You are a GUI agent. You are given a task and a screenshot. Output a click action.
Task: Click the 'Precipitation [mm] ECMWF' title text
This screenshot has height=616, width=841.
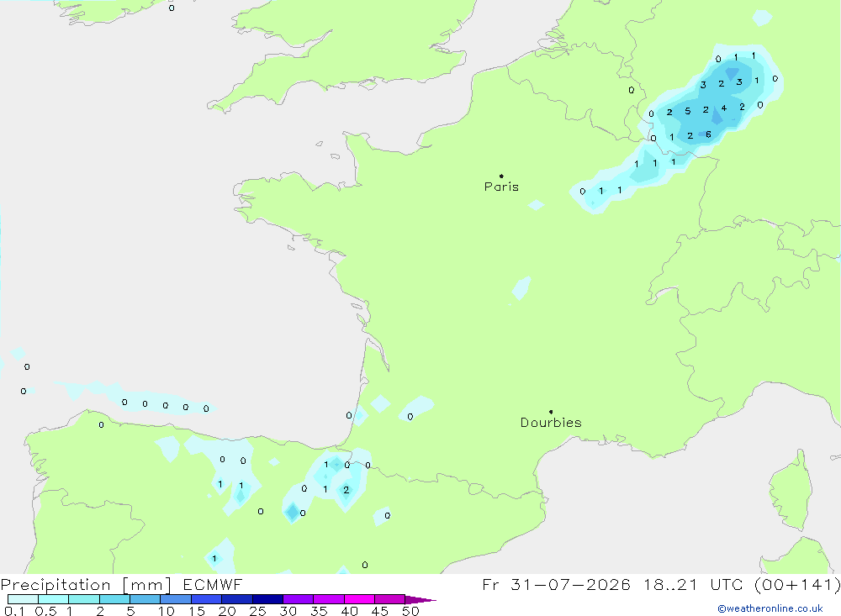122,584
